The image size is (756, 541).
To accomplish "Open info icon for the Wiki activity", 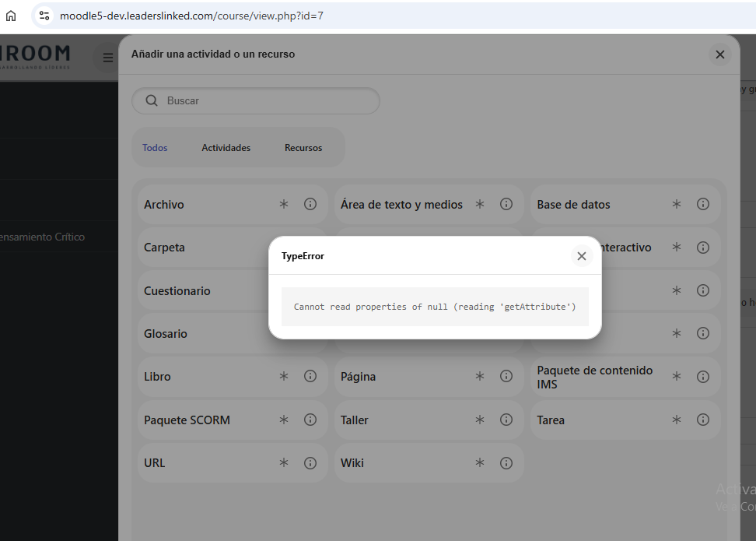I will tap(506, 462).
